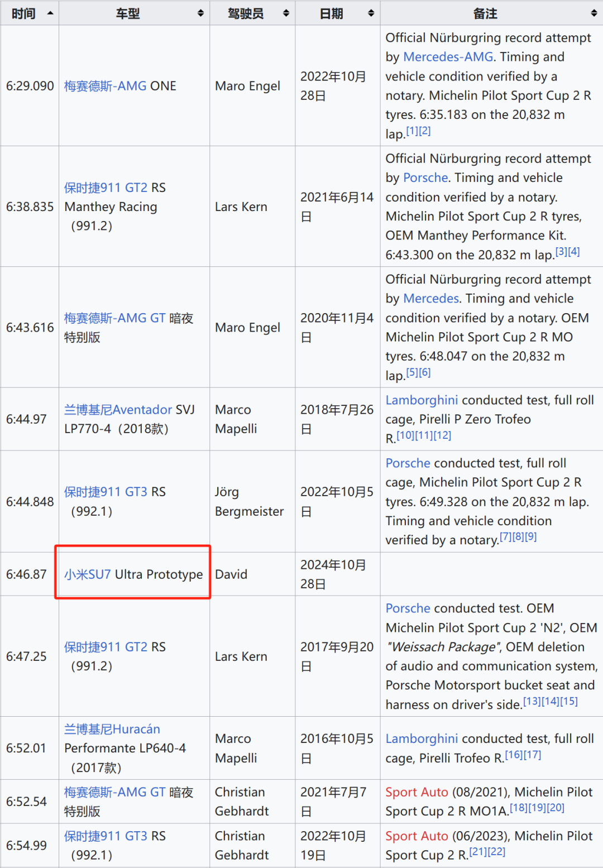This screenshot has height=868, width=603.
Task: Open citation [18] reference
Action: tap(519, 808)
